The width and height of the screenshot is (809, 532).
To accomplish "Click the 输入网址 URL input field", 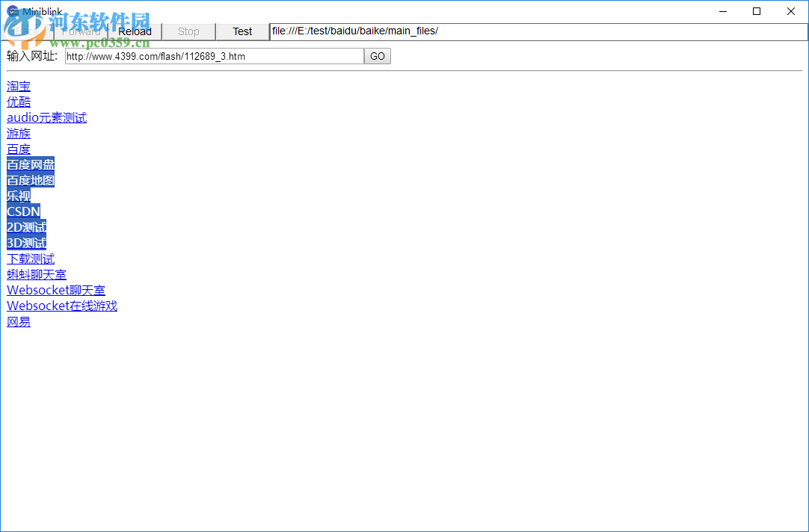I will (215, 56).
